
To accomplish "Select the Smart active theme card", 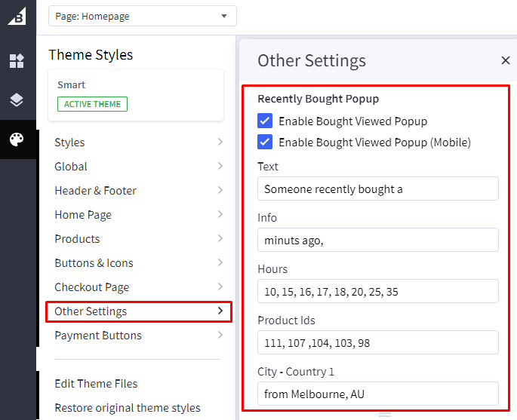I will click(136, 95).
